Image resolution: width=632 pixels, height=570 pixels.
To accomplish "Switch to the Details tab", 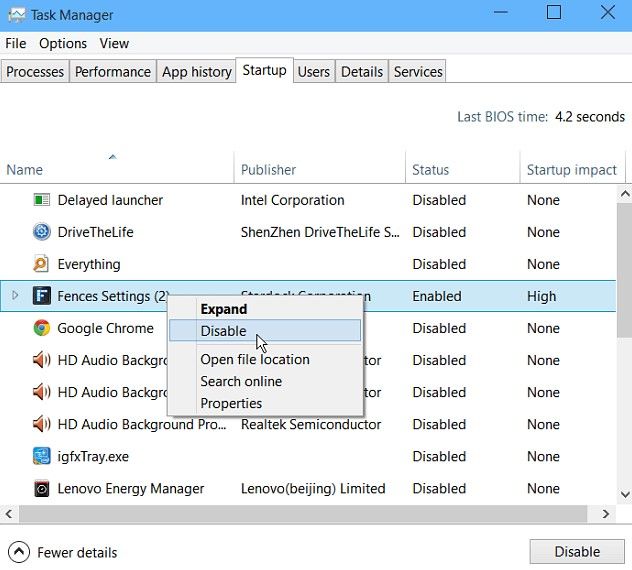I will tap(362, 72).
